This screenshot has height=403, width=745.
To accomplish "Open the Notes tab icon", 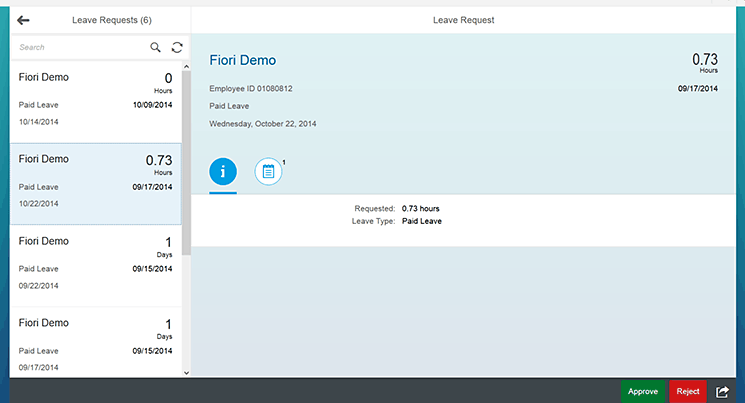I will tap(268, 172).
